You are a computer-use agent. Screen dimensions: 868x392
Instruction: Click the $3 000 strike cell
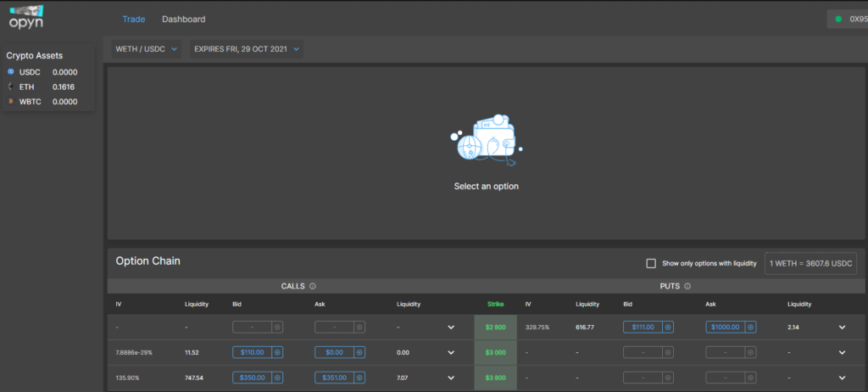coord(495,352)
